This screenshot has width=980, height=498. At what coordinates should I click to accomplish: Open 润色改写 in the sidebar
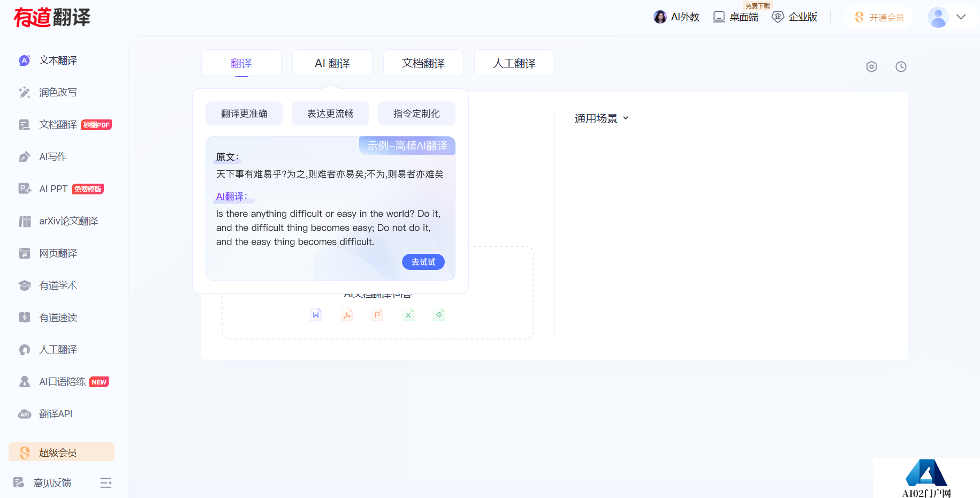pyautogui.click(x=58, y=93)
